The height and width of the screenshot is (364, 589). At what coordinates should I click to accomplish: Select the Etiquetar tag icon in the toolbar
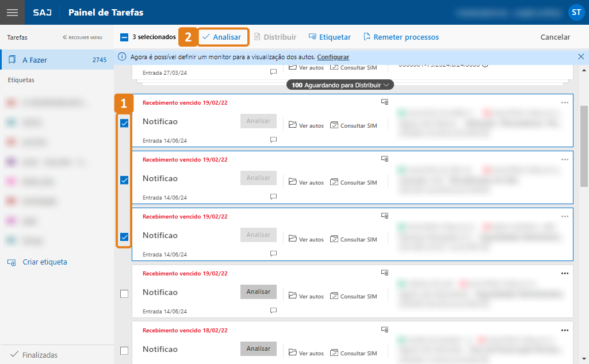click(x=313, y=36)
